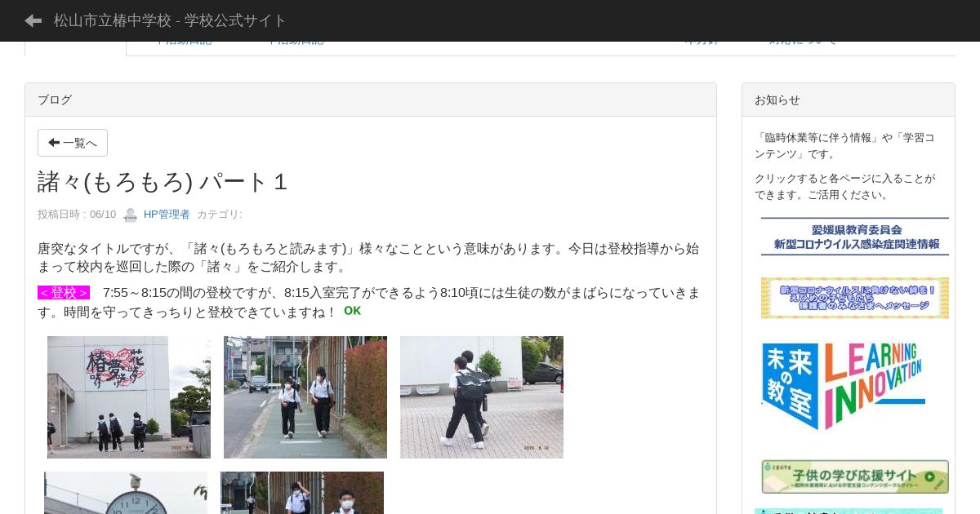This screenshot has height=514, width=980.
Task: Click the ブログ panel header
Action: pyautogui.click(x=371, y=100)
